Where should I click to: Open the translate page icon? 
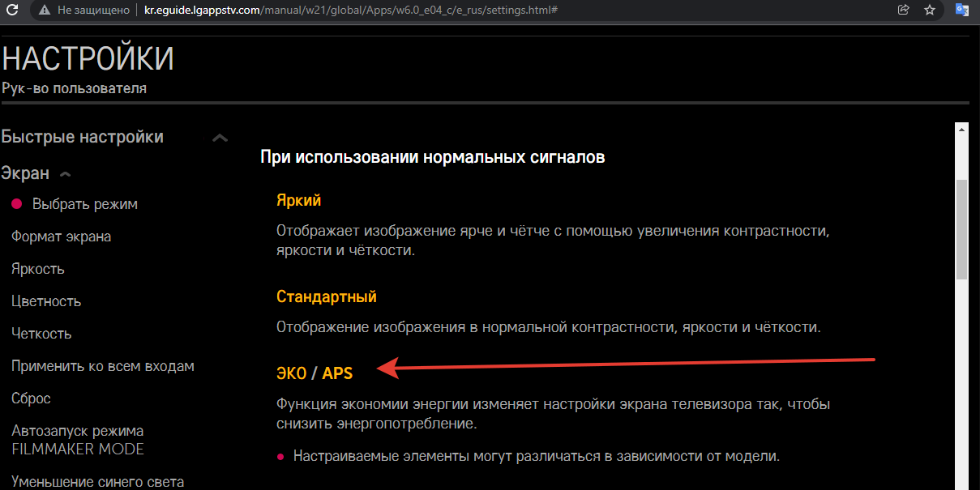962,10
